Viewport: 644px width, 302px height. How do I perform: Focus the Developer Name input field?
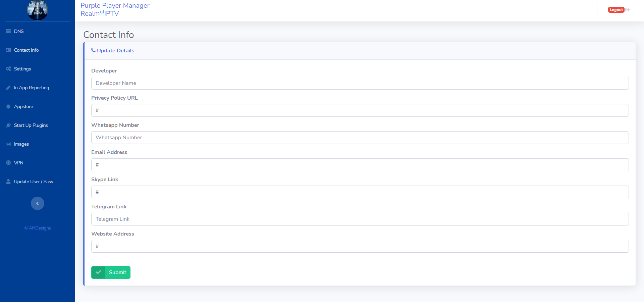point(360,83)
